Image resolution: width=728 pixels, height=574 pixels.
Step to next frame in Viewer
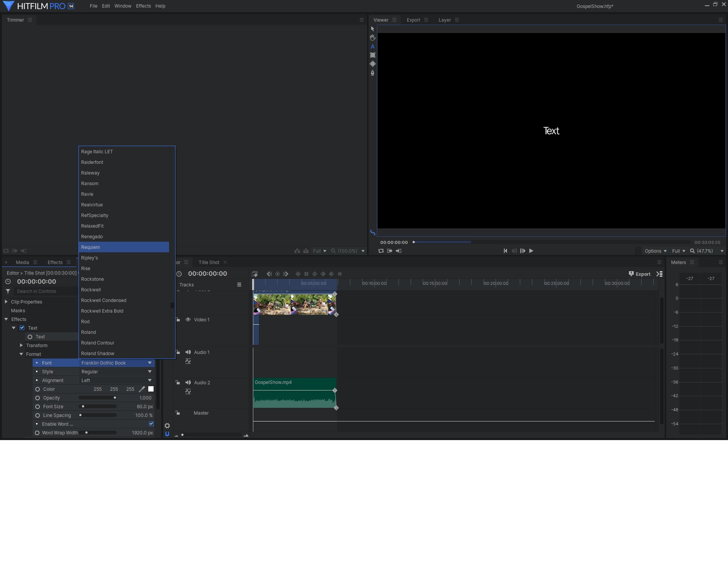pyautogui.click(x=522, y=251)
